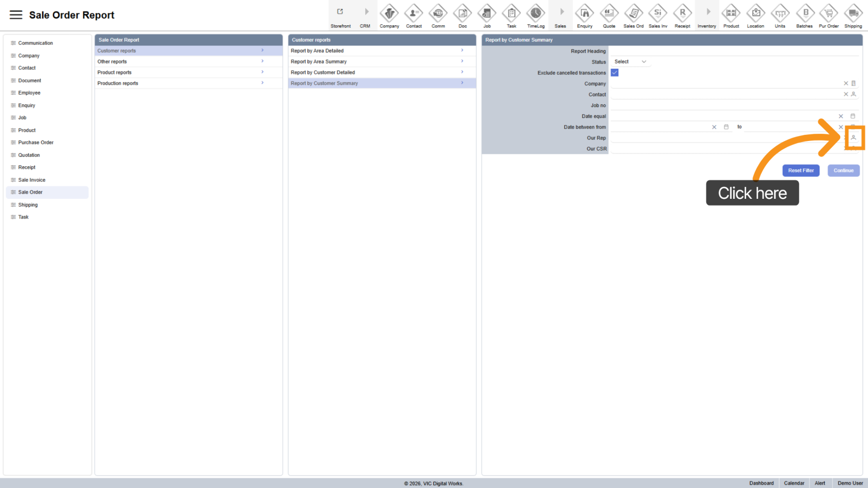868x488 pixels.
Task: Launch the Storefront toolbar icon
Action: click(340, 15)
